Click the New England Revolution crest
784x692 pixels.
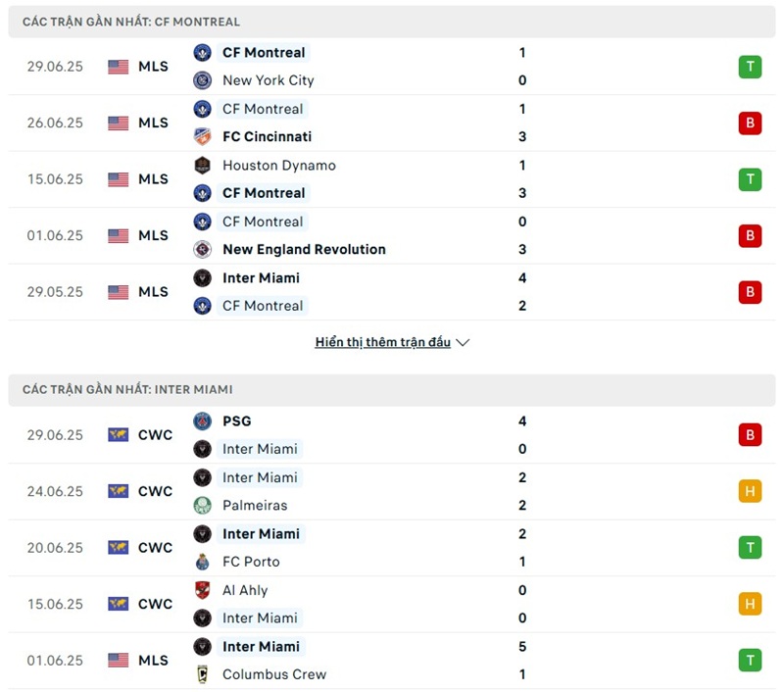[x=202, y=249]
